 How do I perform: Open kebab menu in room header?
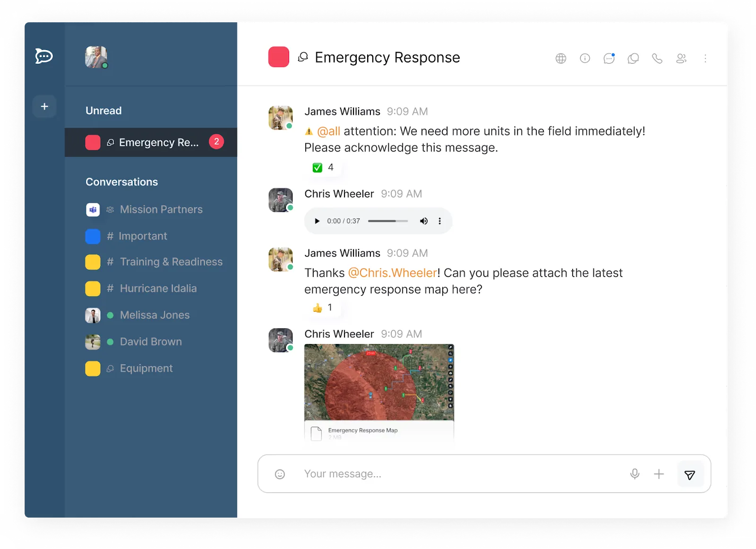point(705,59)
